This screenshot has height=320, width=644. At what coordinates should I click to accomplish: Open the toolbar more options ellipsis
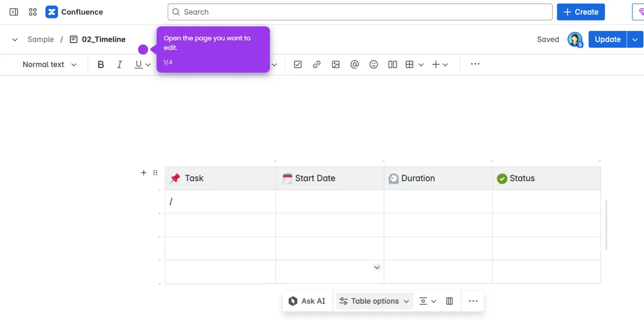(x=475, y=64)
